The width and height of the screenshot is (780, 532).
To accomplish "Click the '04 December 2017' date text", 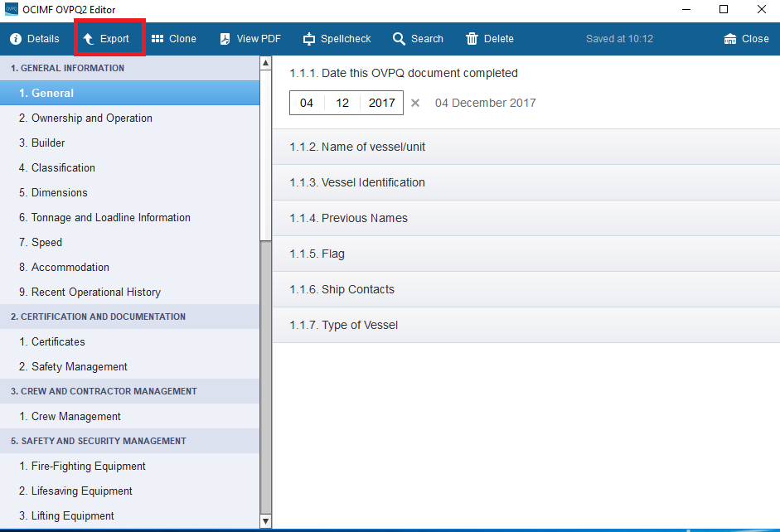I will [486, 103].
